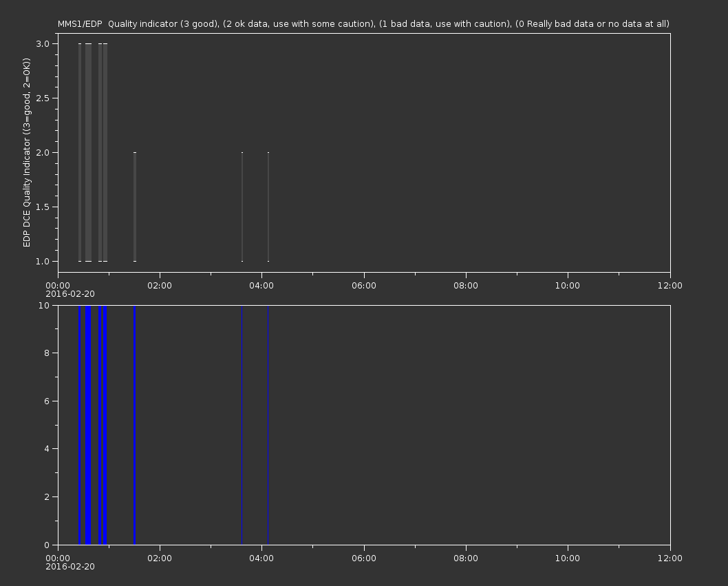Click the thin gray quality line after 04:00
Viewport: 728px width, 586px height.
pyautogui.click(x=268, y=207)
